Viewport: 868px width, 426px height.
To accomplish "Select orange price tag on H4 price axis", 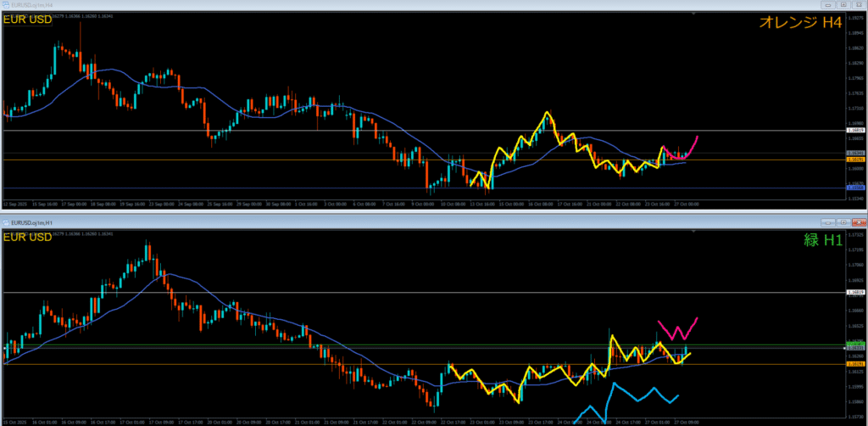I will [x=854, y=160].
